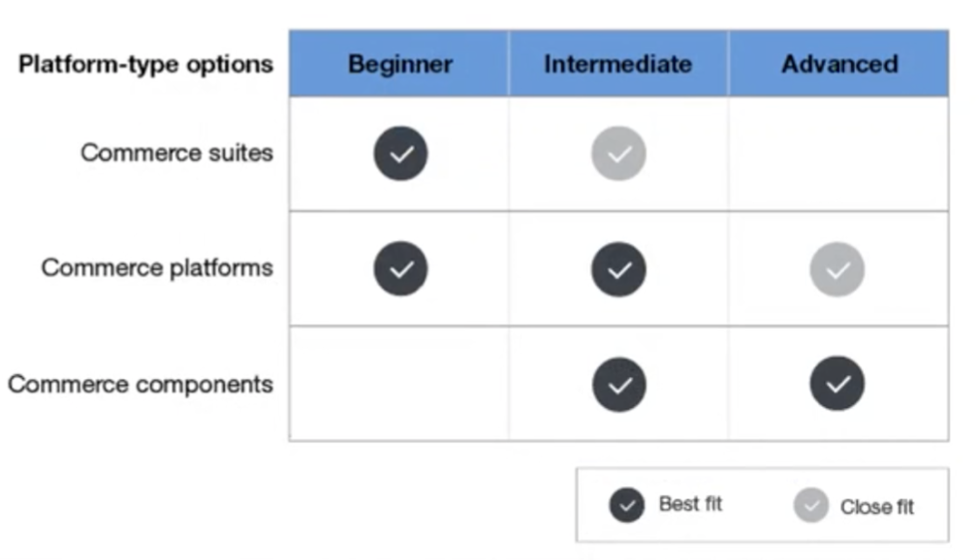Click the Best fit legend icon
The width and height of the screenshot is (979, 560).
tap(627, 505)
